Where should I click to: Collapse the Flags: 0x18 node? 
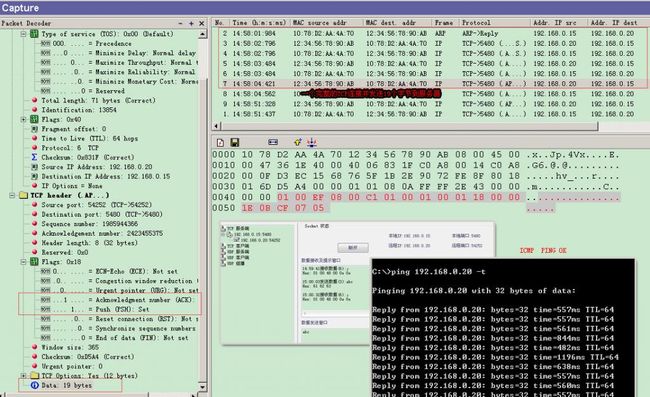click(x=23, y=262)
